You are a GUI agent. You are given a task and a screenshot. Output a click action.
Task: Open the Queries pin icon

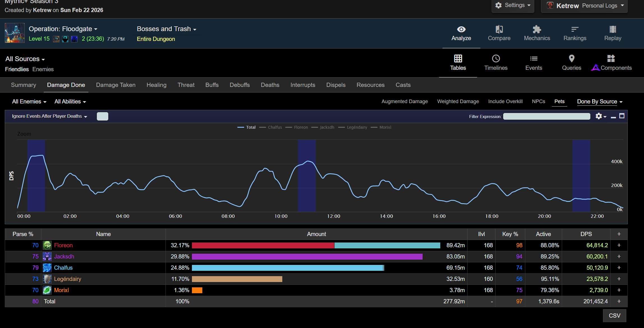point(571,59)
